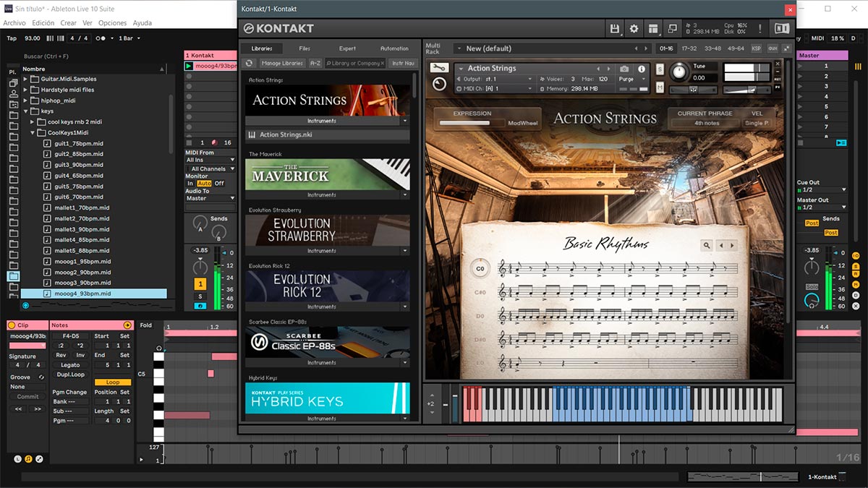
Task: Click the Dupl.Loop button
Action: pos(70,374)
